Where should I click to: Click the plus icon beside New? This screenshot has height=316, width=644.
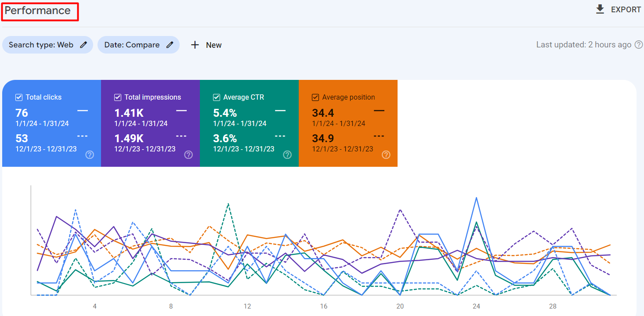(195, 45)
